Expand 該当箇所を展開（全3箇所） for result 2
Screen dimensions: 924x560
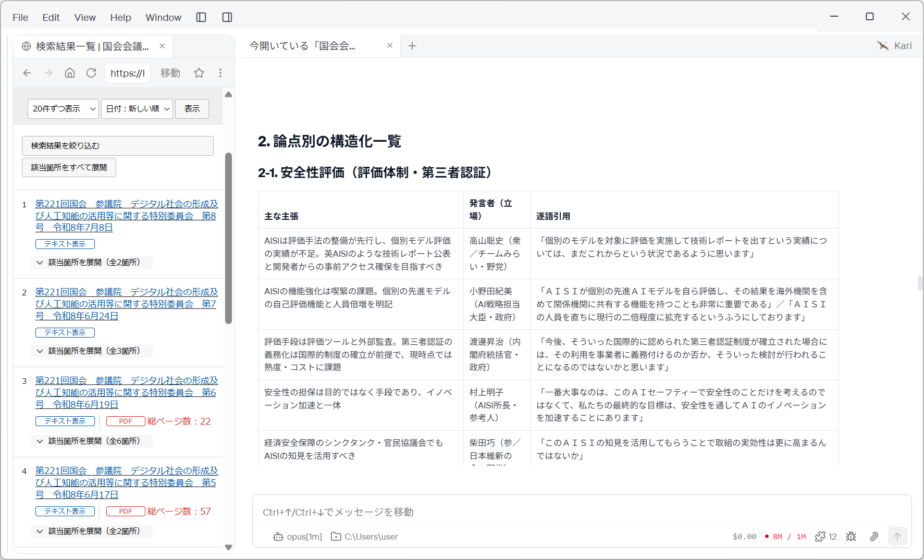click(92, 351)
